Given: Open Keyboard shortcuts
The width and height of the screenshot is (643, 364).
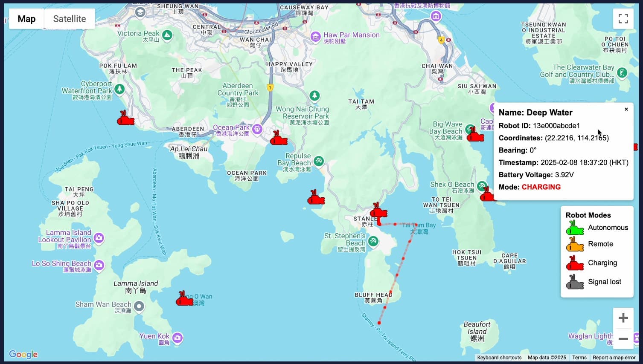Looking at the screenshot, I should (x=499, y=358).
